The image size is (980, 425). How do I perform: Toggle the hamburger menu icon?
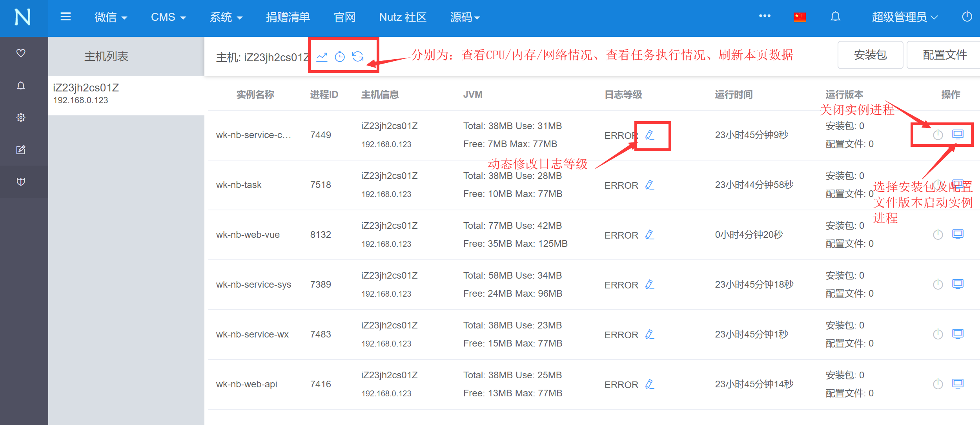coord(66,16)
